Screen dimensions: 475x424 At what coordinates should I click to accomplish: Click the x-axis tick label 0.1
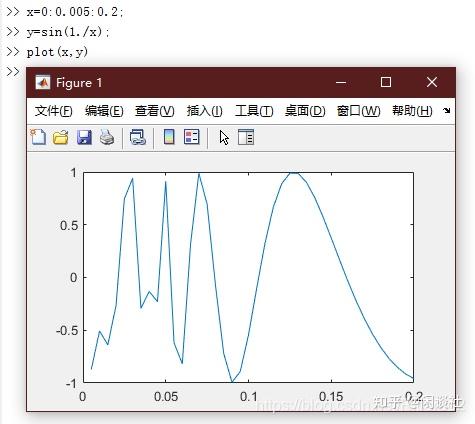click(x=249, y=396)
